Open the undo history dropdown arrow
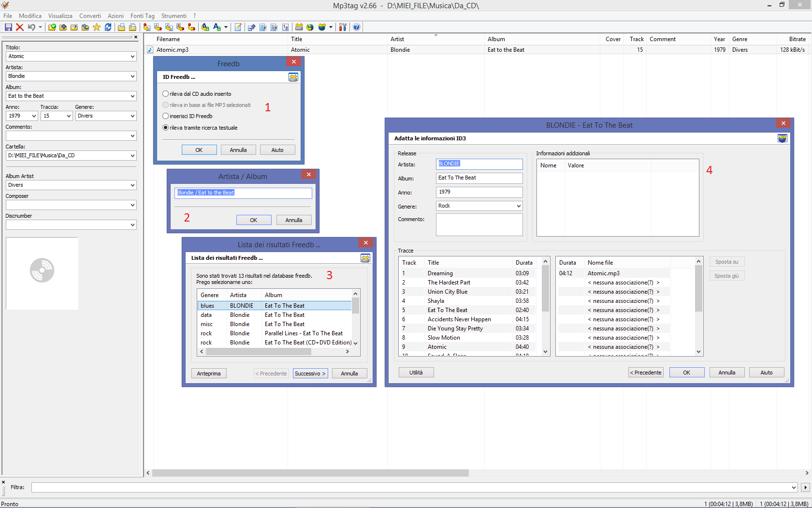 tap(40, 27)
